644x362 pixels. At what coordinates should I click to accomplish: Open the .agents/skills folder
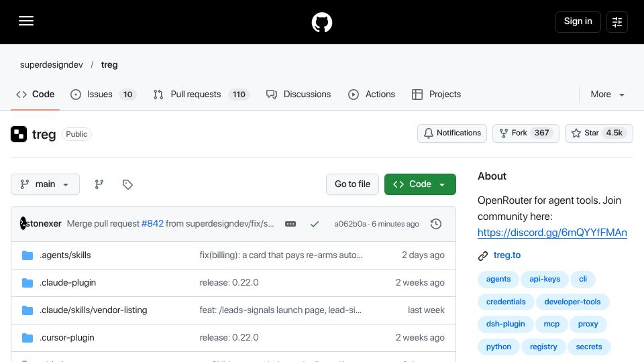65,255
